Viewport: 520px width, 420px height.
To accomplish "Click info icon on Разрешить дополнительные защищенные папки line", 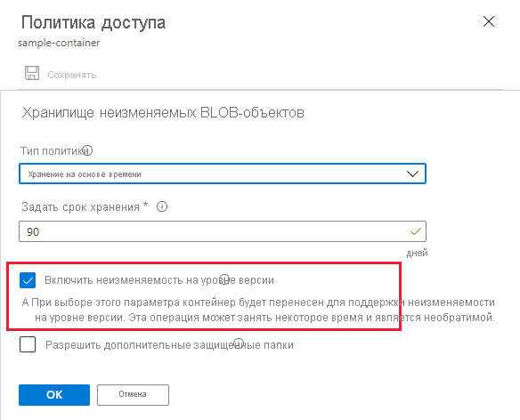I will pyautogui.click(x=239, y=343).
